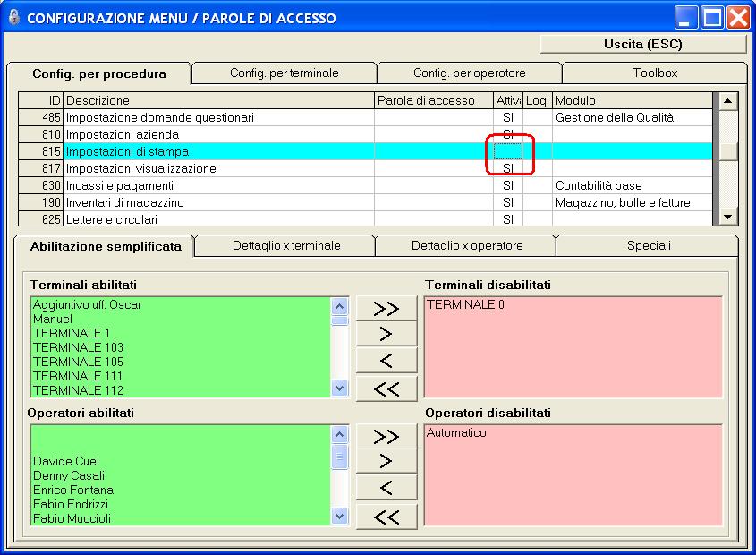This screenshot has height=555, width=756.
Task: Open the Toolbox tab
Action: tap(655, 73)
